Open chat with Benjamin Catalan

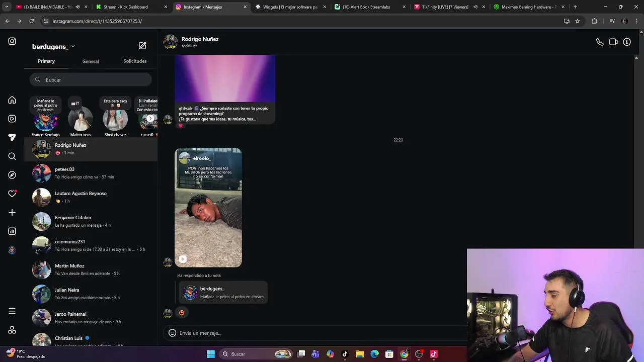pos(91,221)
